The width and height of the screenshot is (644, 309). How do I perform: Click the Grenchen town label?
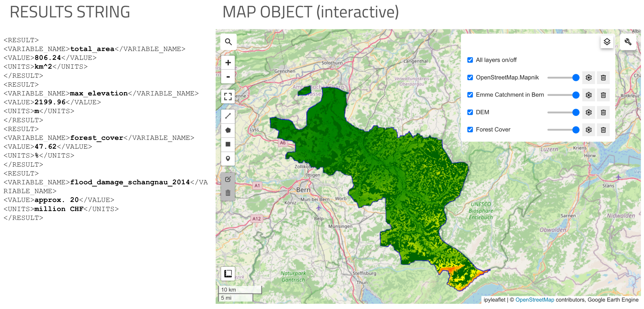(x=285, y=71)
